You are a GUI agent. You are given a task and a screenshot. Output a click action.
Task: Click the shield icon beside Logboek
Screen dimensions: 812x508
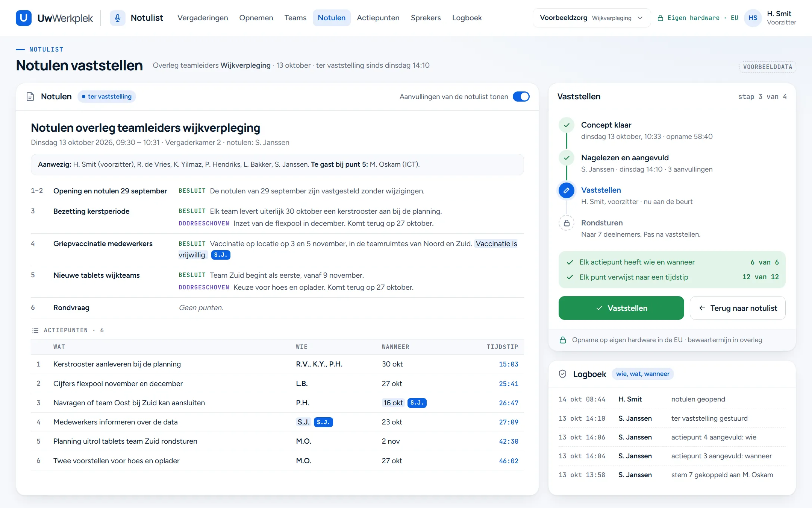563,374
